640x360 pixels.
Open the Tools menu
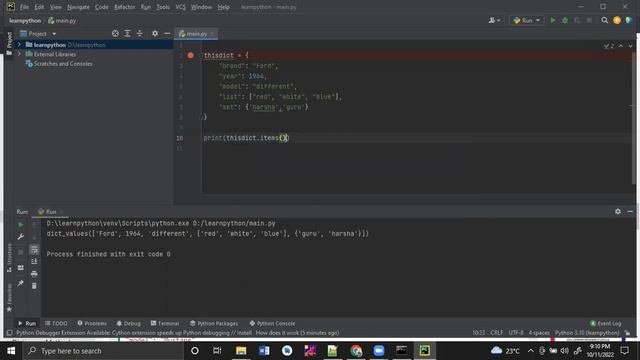coord(163,7)
